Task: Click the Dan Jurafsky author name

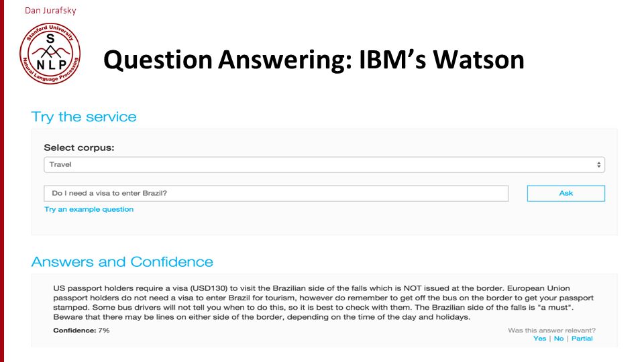Action: click(x=50, y=10)
